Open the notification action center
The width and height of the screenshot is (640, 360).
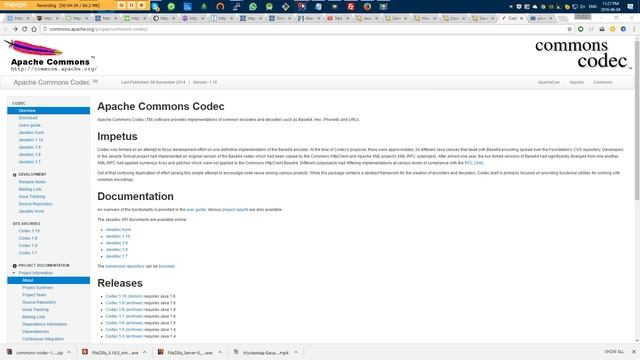[630, 7]
